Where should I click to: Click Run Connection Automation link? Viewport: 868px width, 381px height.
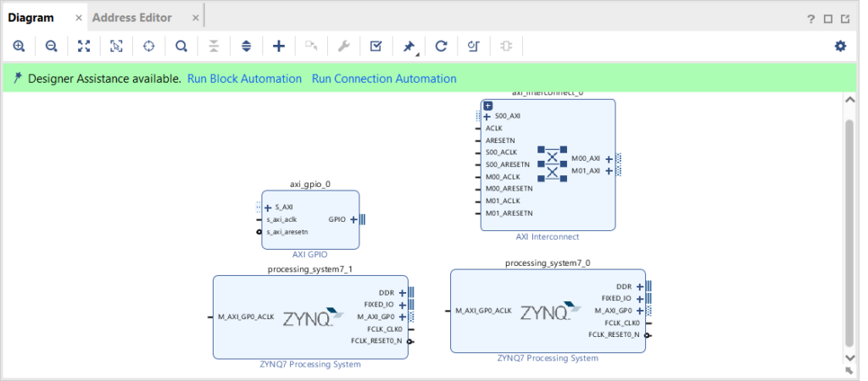384,79
